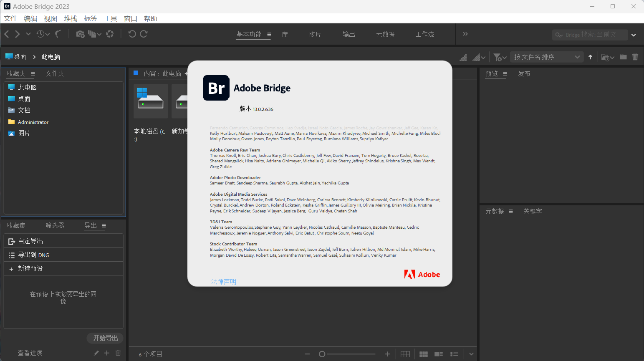Switch to the 库 workspace
Image resolution: width=644 pixels, height=361 pixels.
(x=285, y=35)
